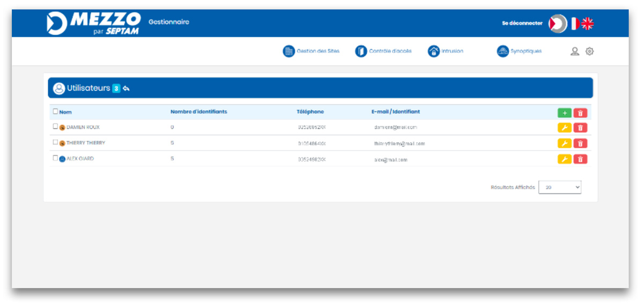644x308 pixels.
Task: Click the red trash icon in the table header
Action: click(x=580, y=113)
